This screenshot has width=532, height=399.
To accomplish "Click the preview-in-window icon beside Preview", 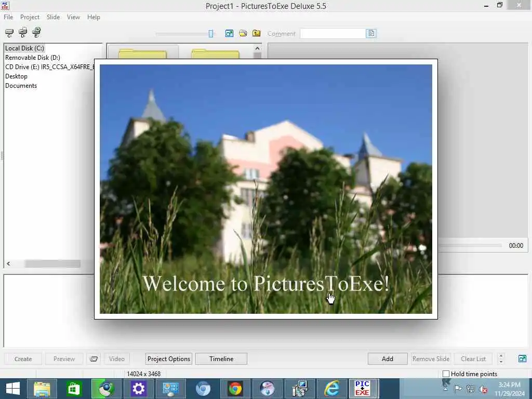I will 94,358.
